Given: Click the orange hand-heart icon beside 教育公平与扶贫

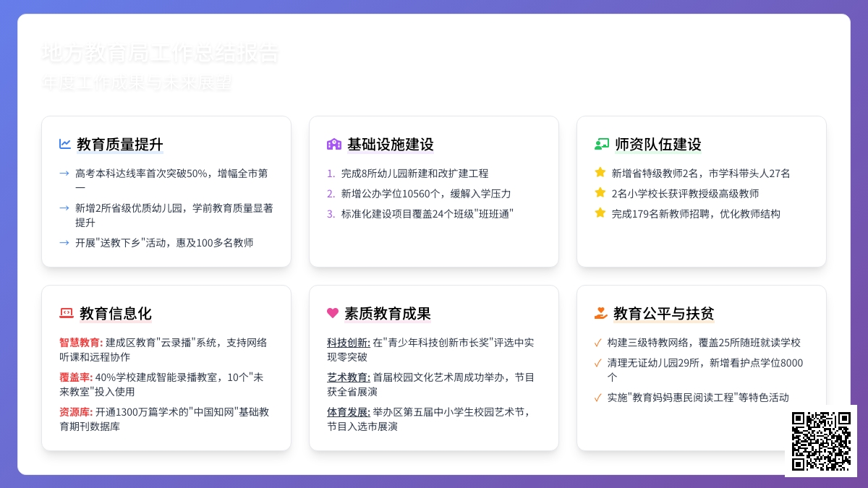Looking at the screenshot, I should pos(600,313).
